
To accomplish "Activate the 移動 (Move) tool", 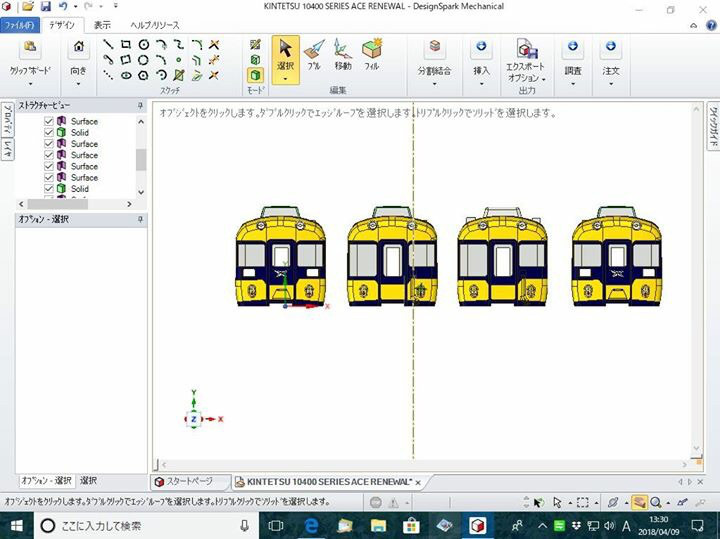I will [x=343, y=55].
